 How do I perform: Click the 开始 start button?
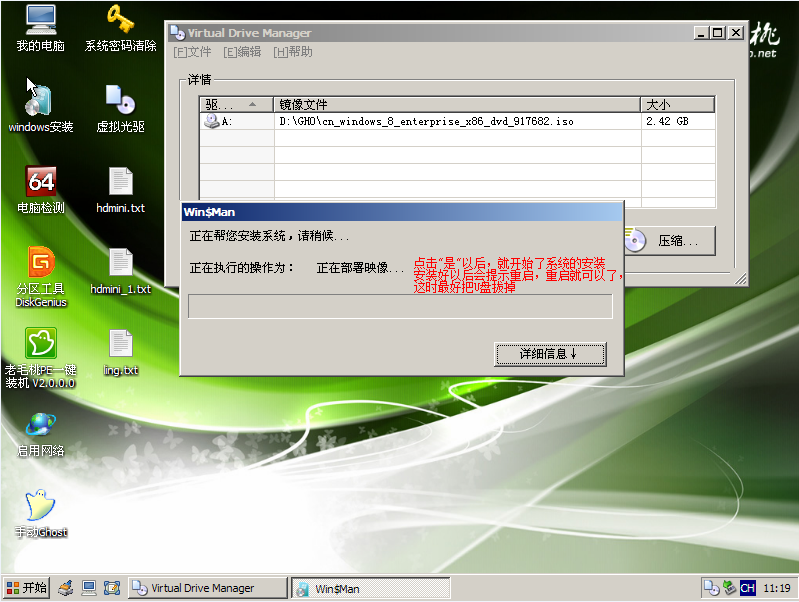click(x=26, y=588)
